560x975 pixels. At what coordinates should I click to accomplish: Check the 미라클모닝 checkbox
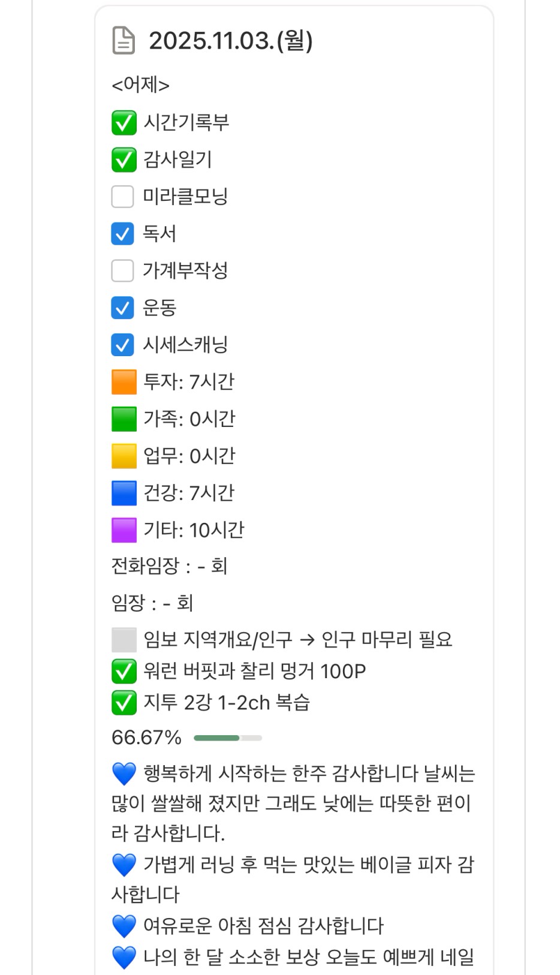point(123,197)
